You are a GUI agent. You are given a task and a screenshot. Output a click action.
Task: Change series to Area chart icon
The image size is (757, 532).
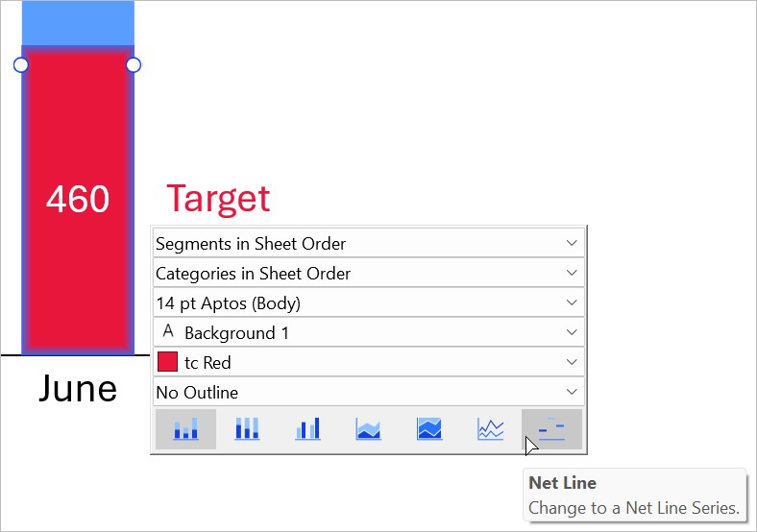coord(369,429)
